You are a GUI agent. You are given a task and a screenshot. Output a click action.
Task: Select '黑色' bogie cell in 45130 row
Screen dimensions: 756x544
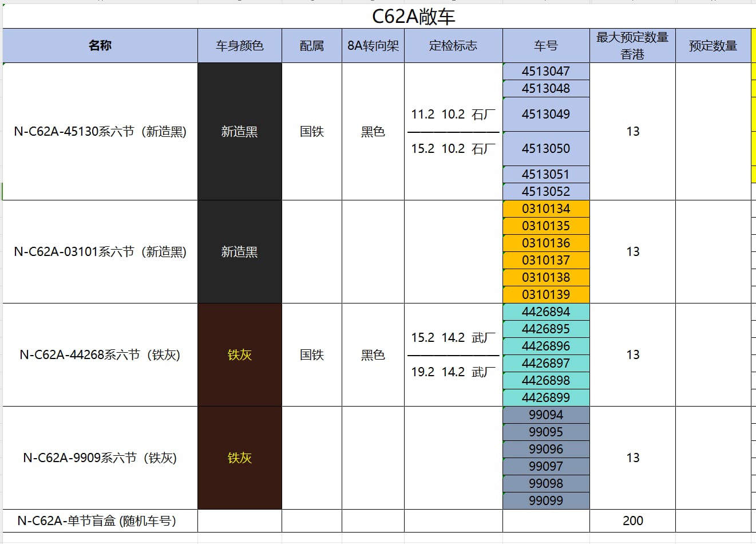pos(373,132)
